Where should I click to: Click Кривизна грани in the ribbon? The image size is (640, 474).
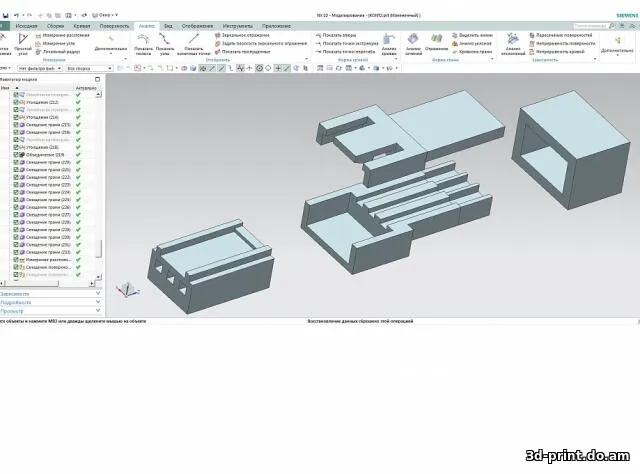tap(472, 52)
